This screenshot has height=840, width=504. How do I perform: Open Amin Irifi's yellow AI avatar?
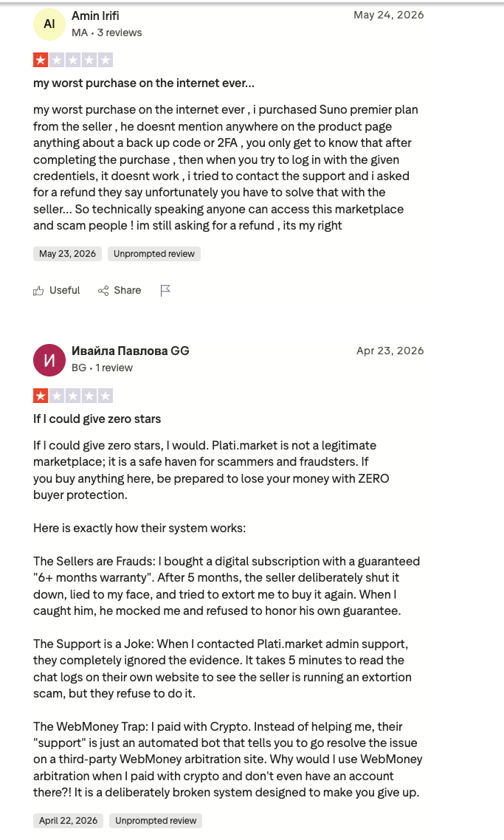click(x=49, y=24)
